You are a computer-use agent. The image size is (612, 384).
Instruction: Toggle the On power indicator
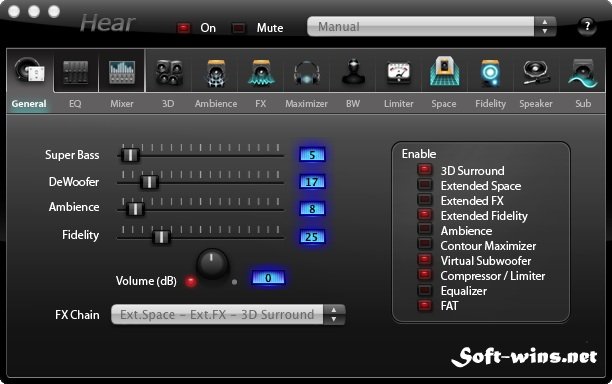point(183,28)
